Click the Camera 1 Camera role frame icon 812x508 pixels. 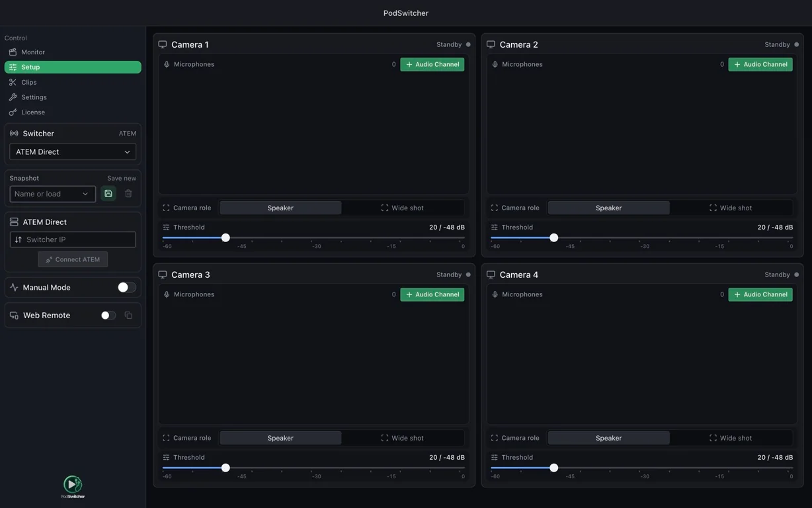166,208
